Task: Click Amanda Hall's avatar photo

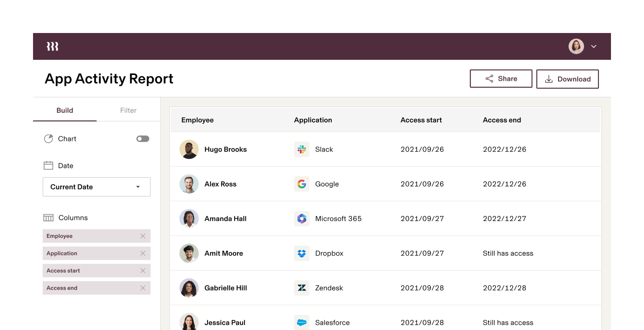Action: point(189,219)
